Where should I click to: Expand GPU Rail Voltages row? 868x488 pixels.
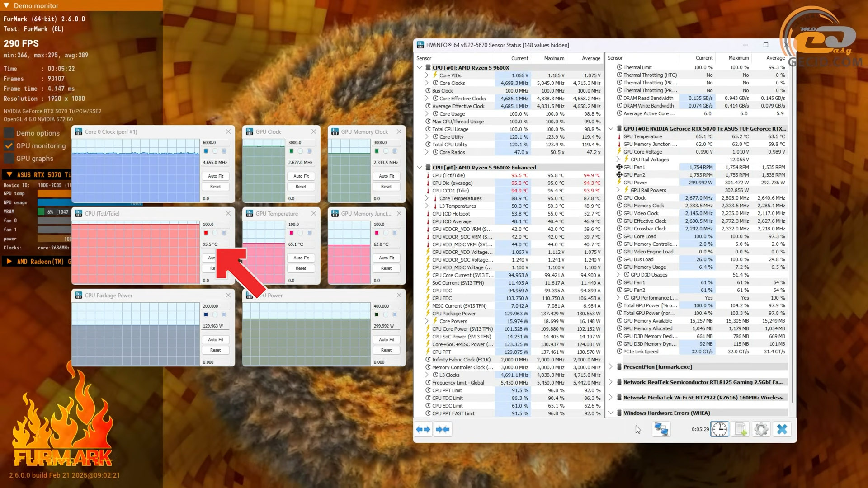coord(618,160)
